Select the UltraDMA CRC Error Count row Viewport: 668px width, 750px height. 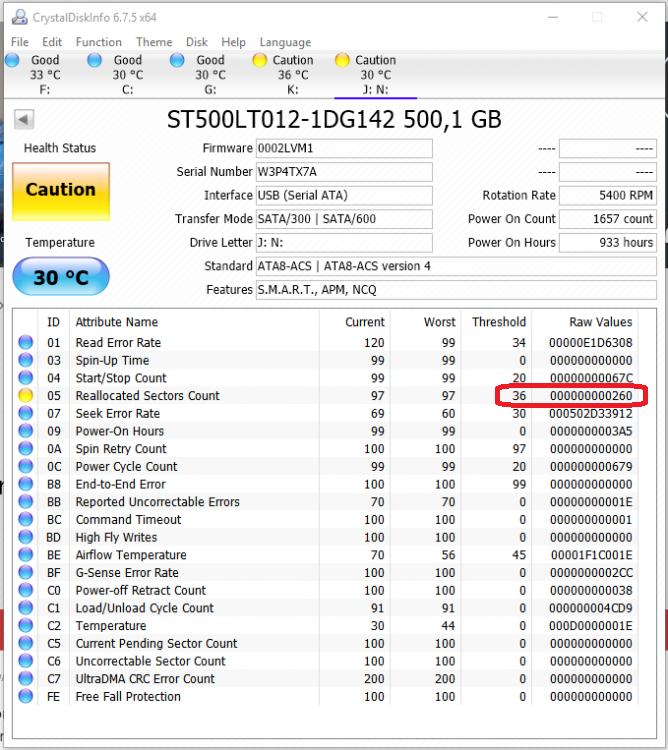point(325,679)
